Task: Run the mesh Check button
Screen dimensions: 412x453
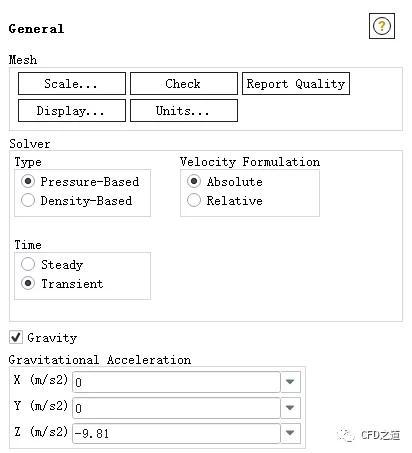Action: click(x=184, y=83)
